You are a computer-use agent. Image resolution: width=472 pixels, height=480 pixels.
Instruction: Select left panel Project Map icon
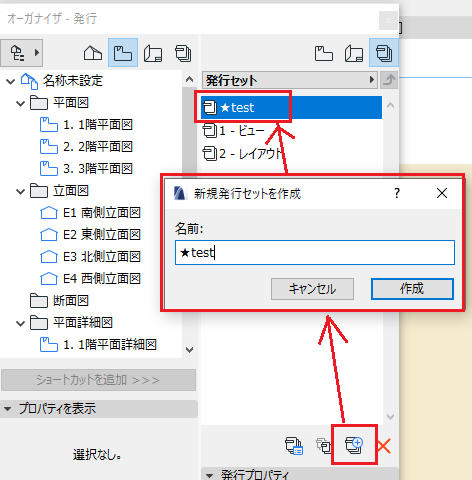(x=93, y=53)
